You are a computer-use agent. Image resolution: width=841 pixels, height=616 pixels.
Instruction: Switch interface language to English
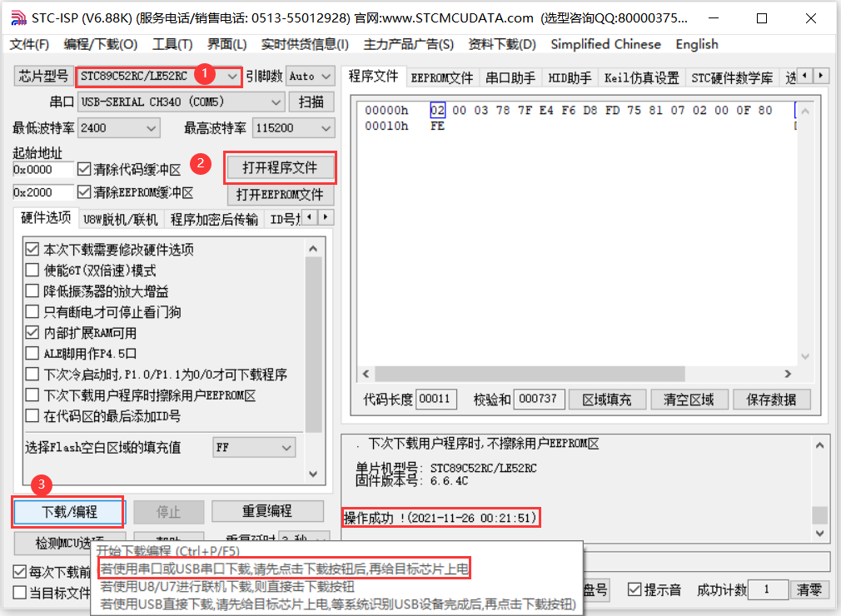click(697, 44)
